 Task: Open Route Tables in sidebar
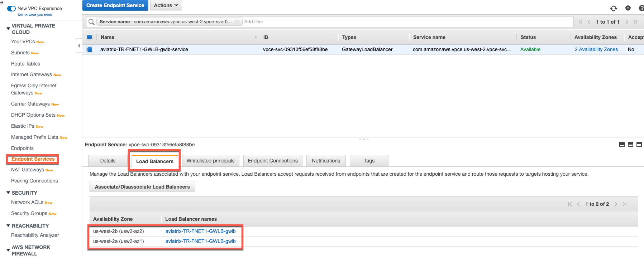click(25, 64)
